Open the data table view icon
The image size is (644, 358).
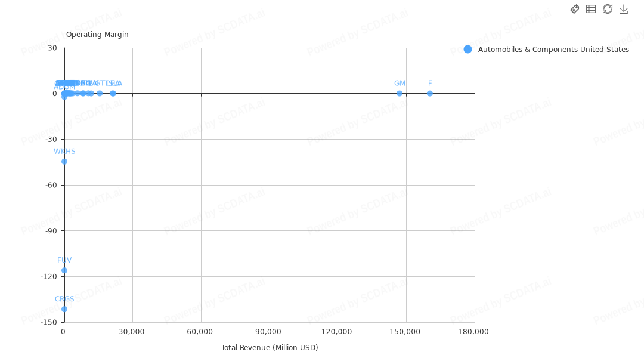[591, 9]
